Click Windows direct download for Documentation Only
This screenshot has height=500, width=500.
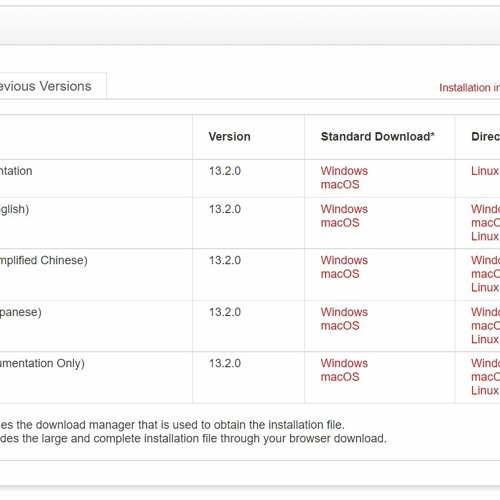click(485, 363)
